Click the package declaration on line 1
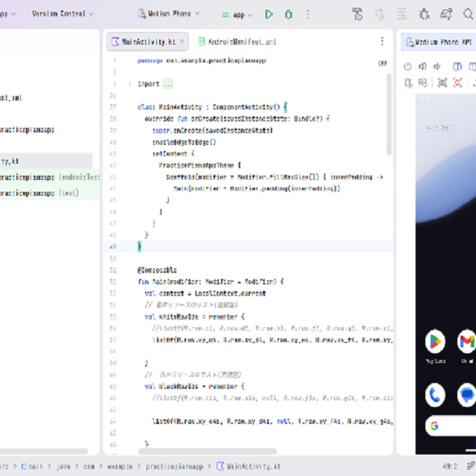Viewport: 476px width, 476px height. tap(202, 60)
